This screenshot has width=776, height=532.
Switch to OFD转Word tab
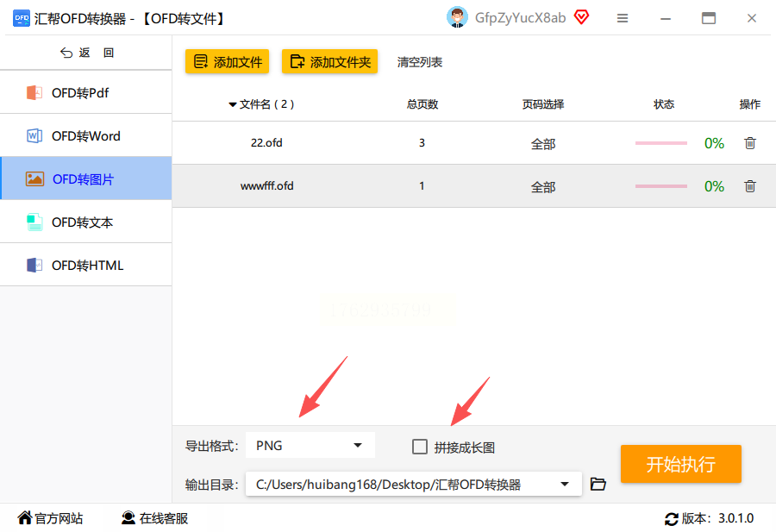(85, 135)
